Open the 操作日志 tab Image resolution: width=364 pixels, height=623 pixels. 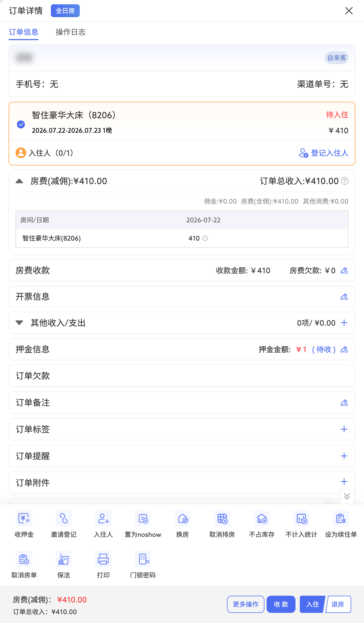click(x=71, y=32)
